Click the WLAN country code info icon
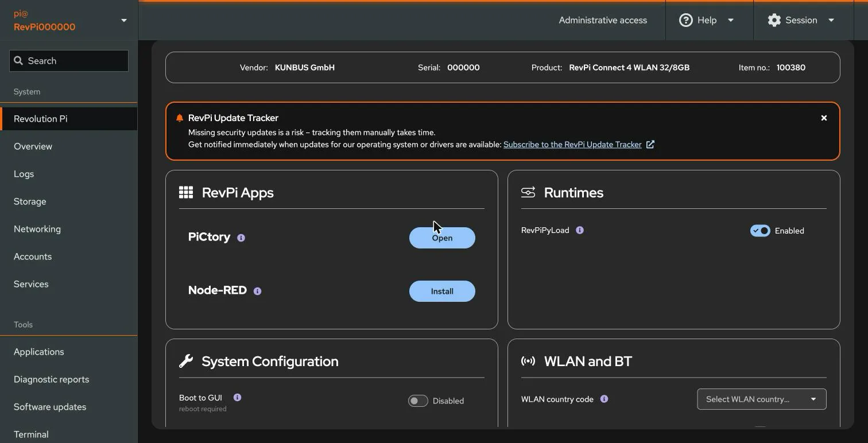868x443 pixels. coord(604,399)
